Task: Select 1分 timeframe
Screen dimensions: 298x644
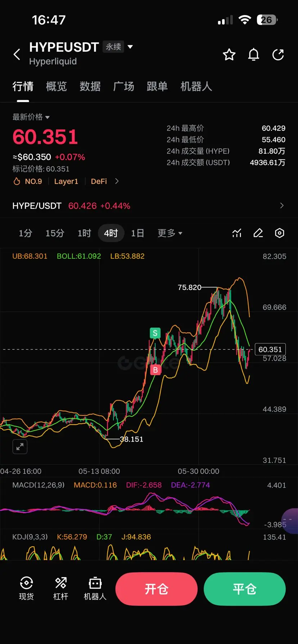Action: pyautogui.click(x=26, y=233)
